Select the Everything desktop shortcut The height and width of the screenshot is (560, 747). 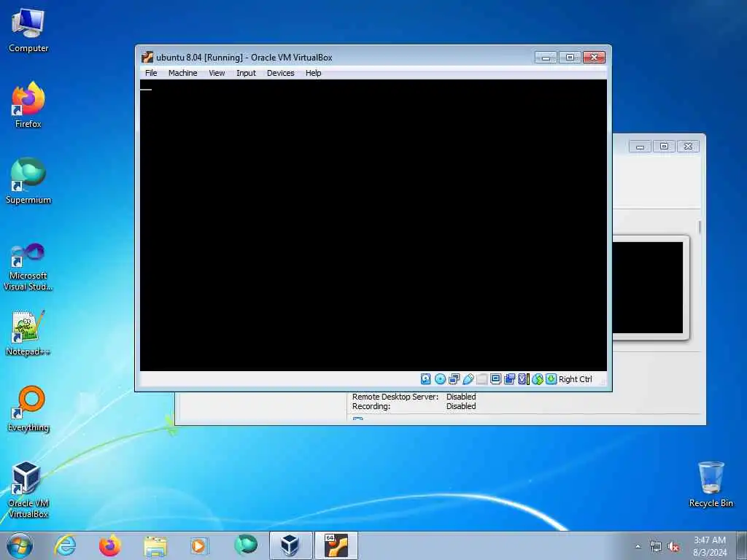point(28,408)
